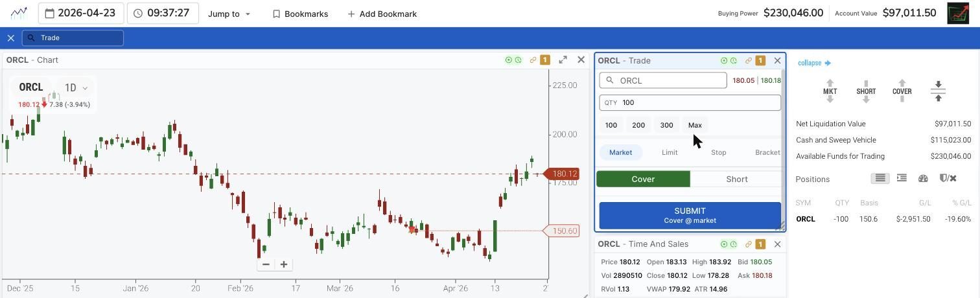Open the time picker showing 09:37:27
The height and width of the screenshot is (298, 980).
click(x=163, y=13)
